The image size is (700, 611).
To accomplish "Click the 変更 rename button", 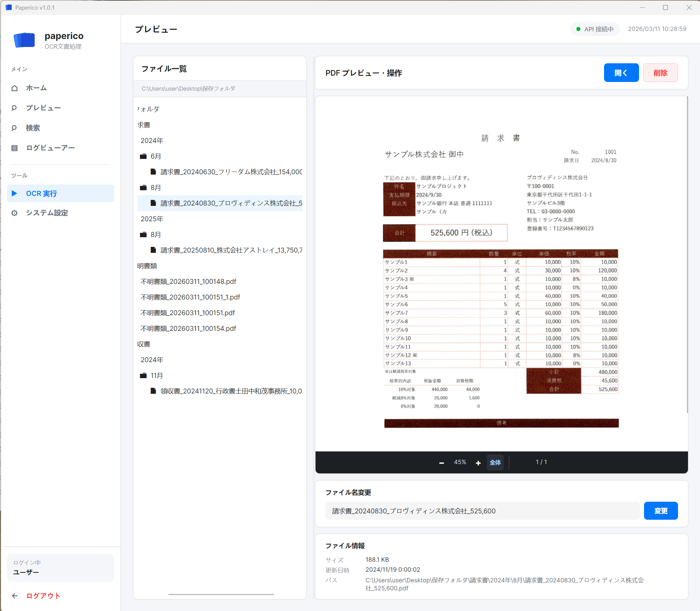I will click(x=660, y=511).
